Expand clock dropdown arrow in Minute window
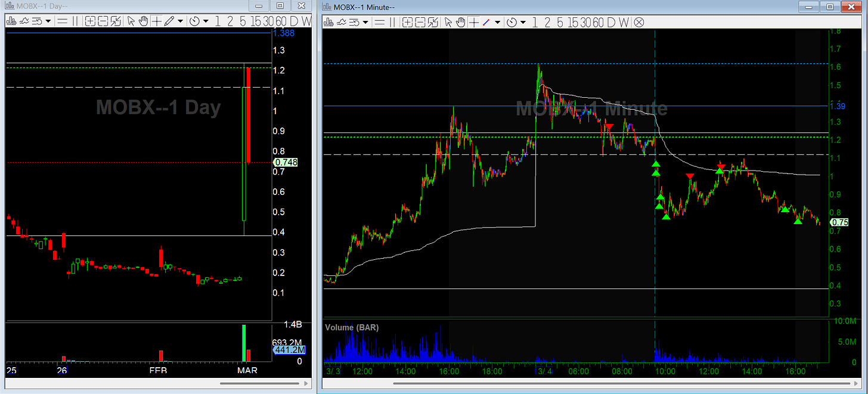 tap(523, 22)
